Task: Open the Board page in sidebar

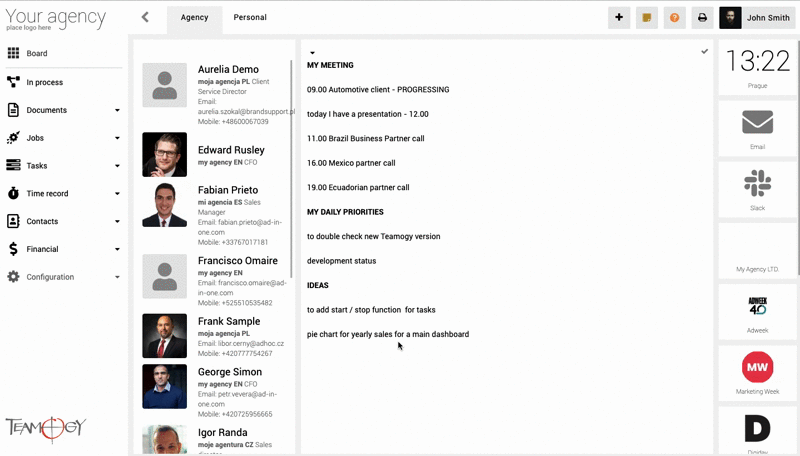Action: tap(37, 54)
